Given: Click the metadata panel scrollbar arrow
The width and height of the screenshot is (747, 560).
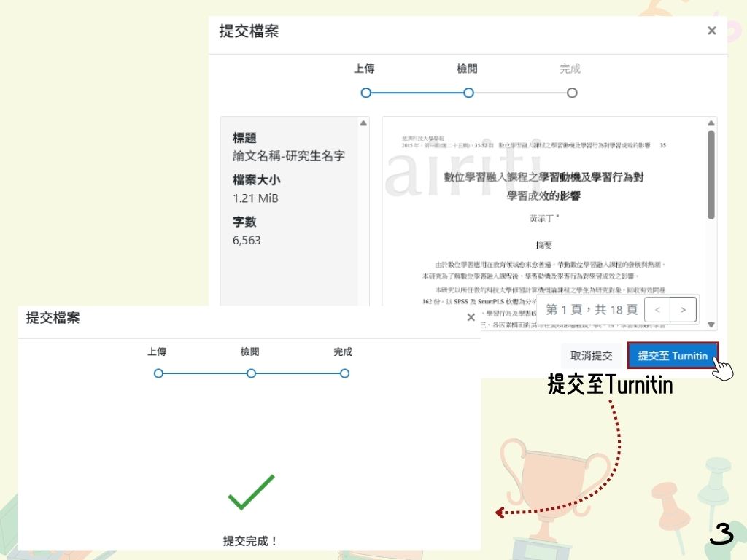Looking at the screenshot, I should coord(363,124).
